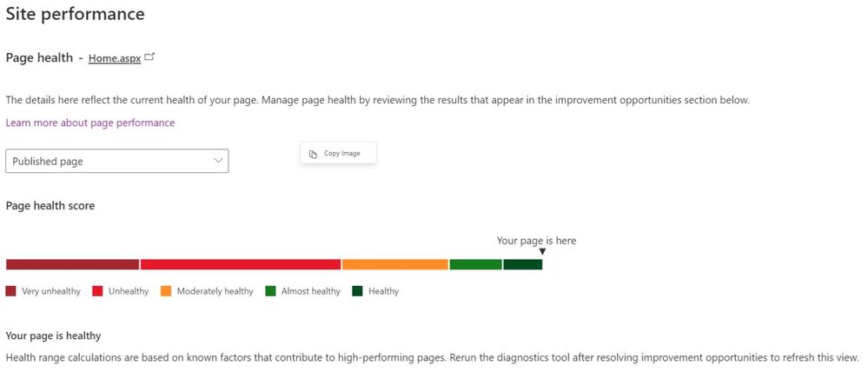This screenshot has height=372, width=868.
Task: Click the Unhealthy legend red swatch
Action: [97, 291]
